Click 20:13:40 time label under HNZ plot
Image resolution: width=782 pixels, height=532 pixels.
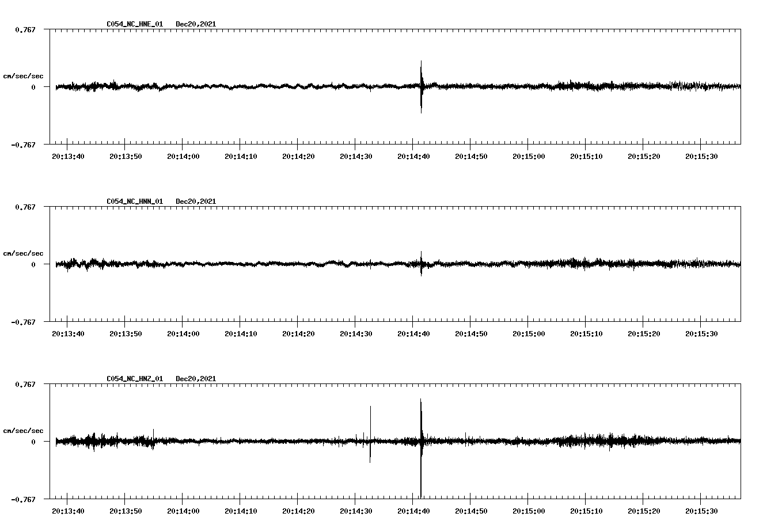pyautogui.click(x=68, y=511)
